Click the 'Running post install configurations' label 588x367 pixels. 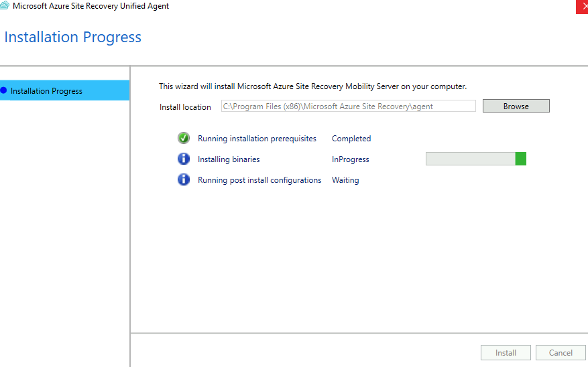(x=259, y=180)
